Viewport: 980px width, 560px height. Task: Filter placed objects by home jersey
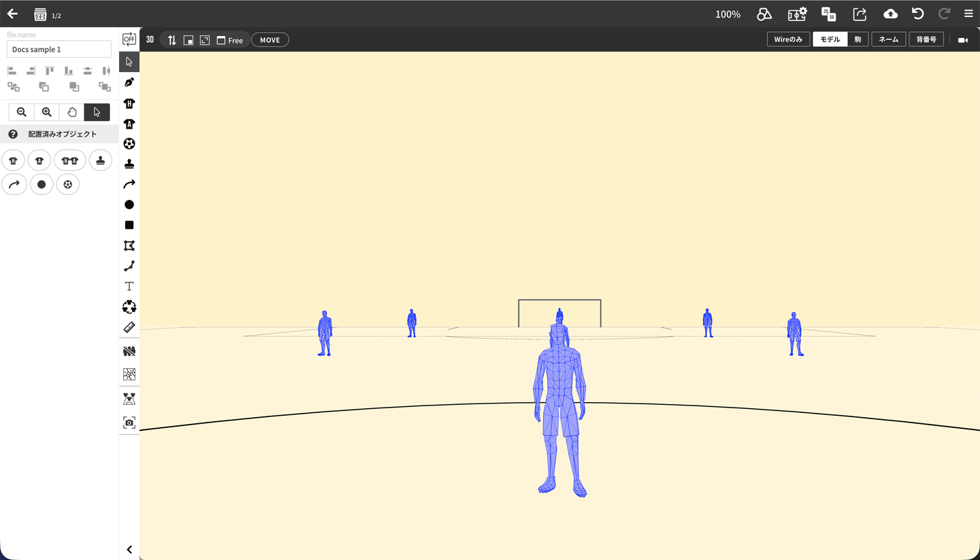pyautogui.click(x=13, y=161)
